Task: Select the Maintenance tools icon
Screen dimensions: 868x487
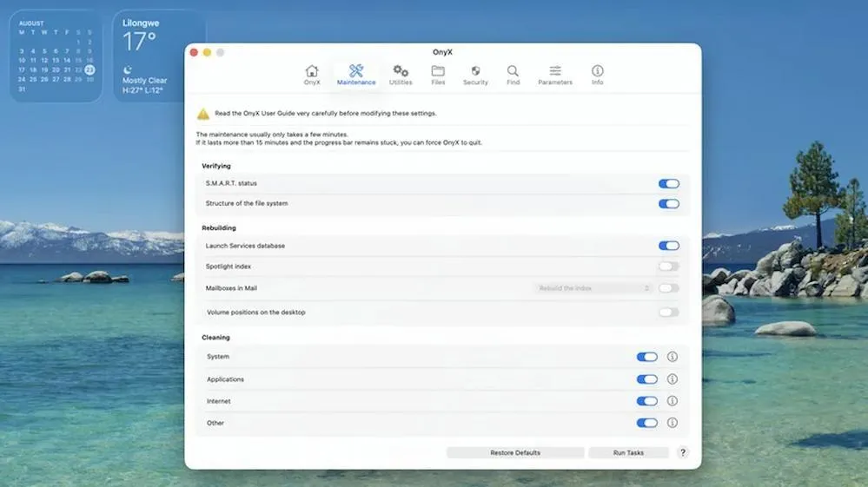Action: coord(356,71)
